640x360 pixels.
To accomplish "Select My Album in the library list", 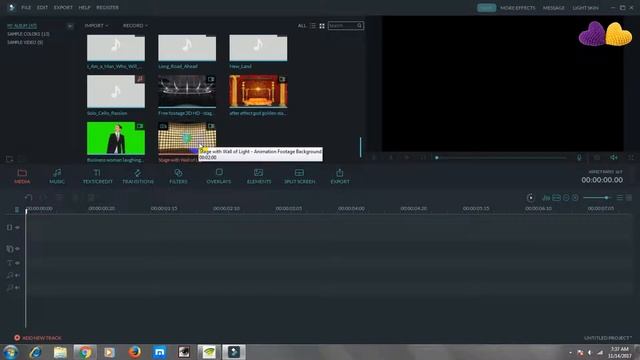I will [x=22, y=26].
